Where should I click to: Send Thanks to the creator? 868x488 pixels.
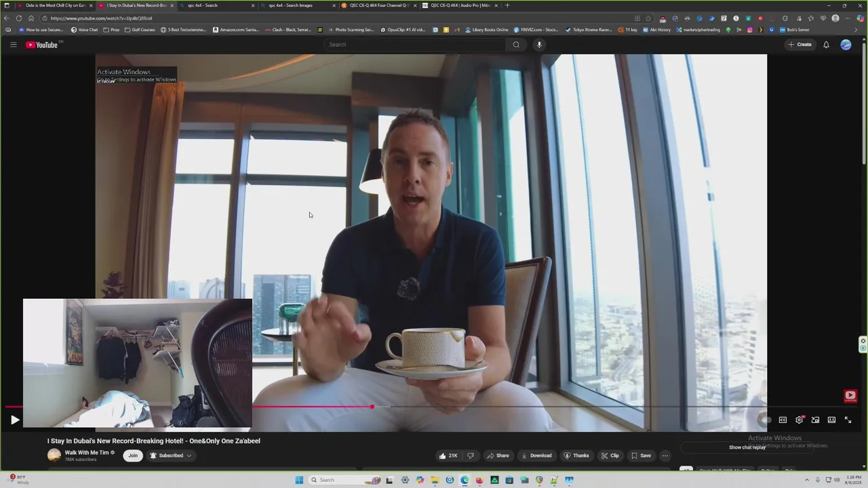[x=576, y=455]
